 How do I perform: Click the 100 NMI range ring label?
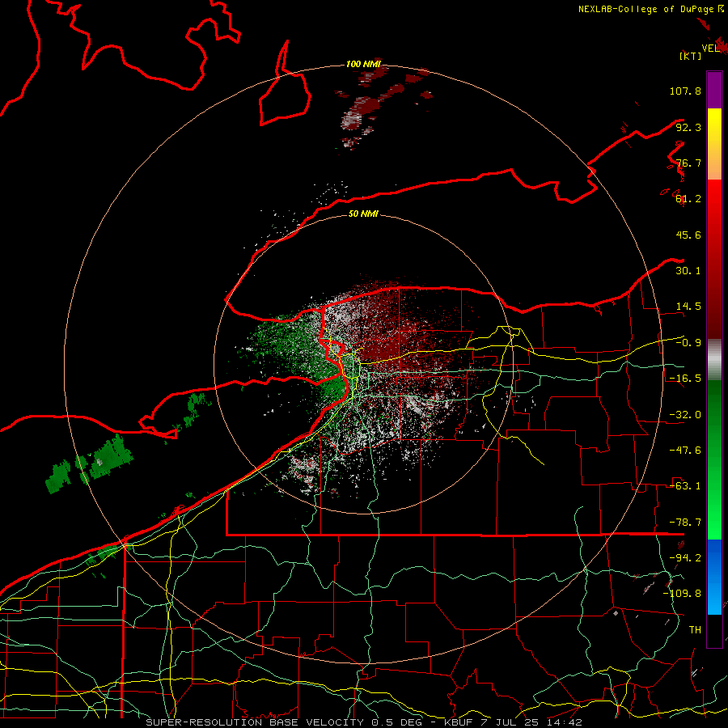coord(363,64)
